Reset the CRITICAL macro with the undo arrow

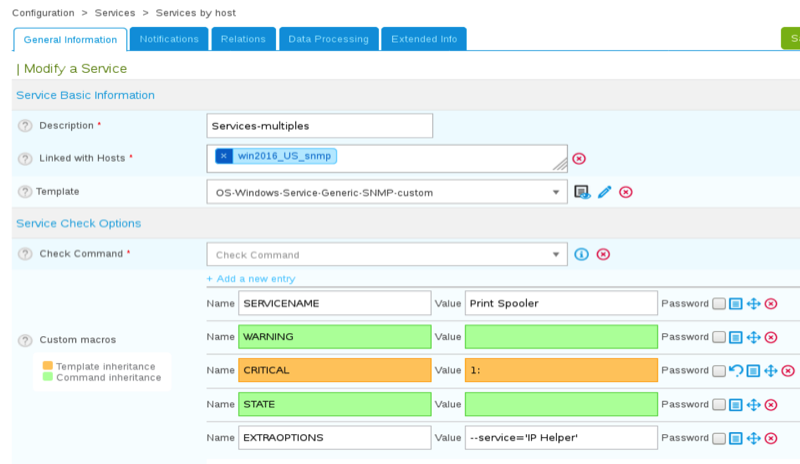click(x=736, y=371)
